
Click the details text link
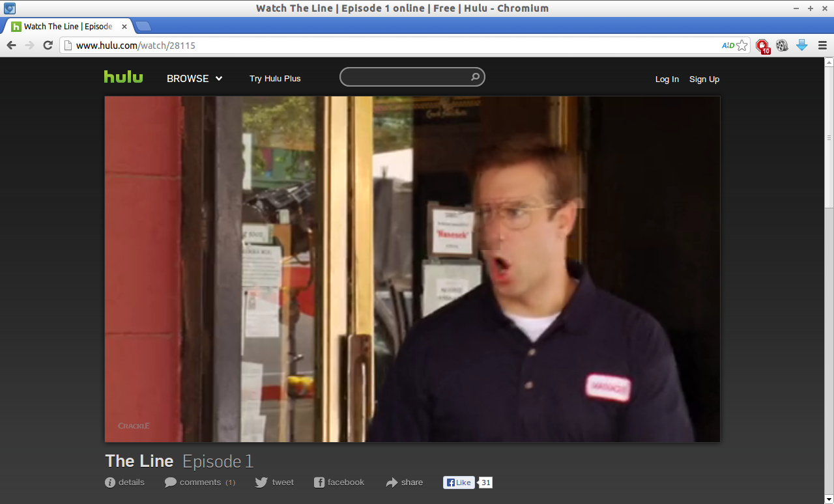(132, 483)
